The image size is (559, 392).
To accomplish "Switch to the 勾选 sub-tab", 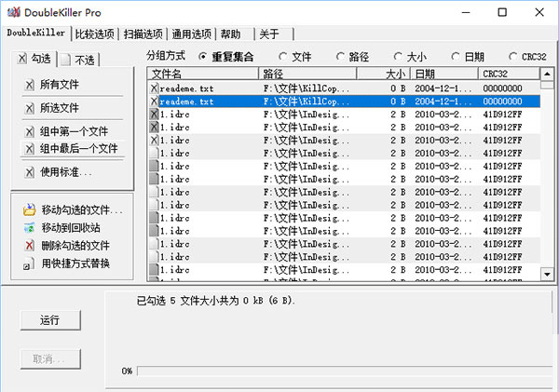I will [35, 59].
